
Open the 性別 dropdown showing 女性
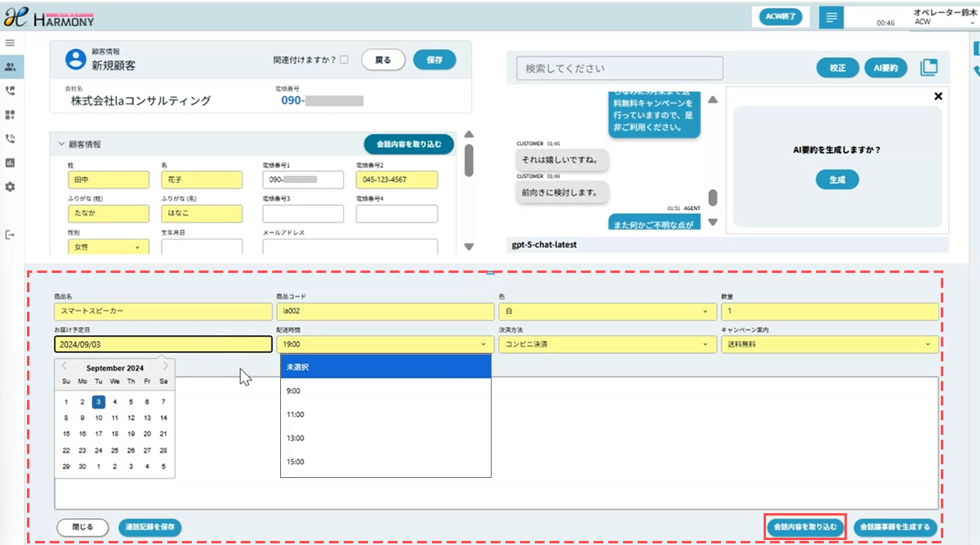[x=106, y=247]
